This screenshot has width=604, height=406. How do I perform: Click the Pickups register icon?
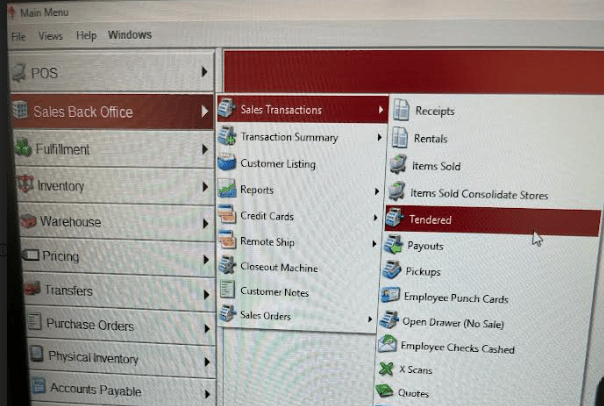391,270
